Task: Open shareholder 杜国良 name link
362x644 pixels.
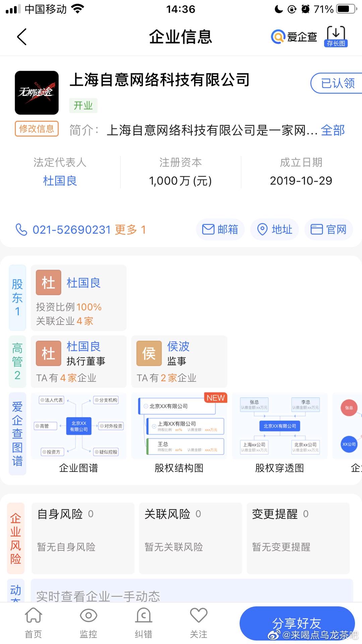Action: (x=83, y=283)
